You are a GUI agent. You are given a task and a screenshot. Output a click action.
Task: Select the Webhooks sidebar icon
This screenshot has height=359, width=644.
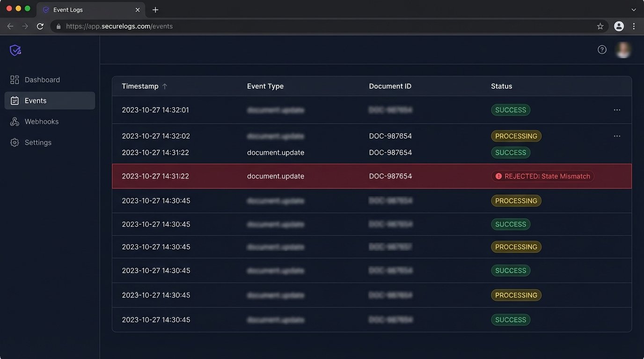[15, 121]
